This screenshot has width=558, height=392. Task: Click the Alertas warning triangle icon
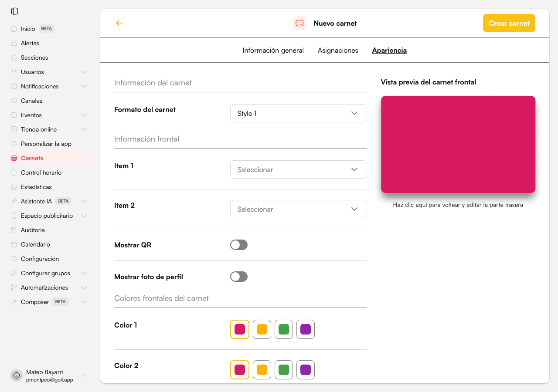click(x=14, y=43)
